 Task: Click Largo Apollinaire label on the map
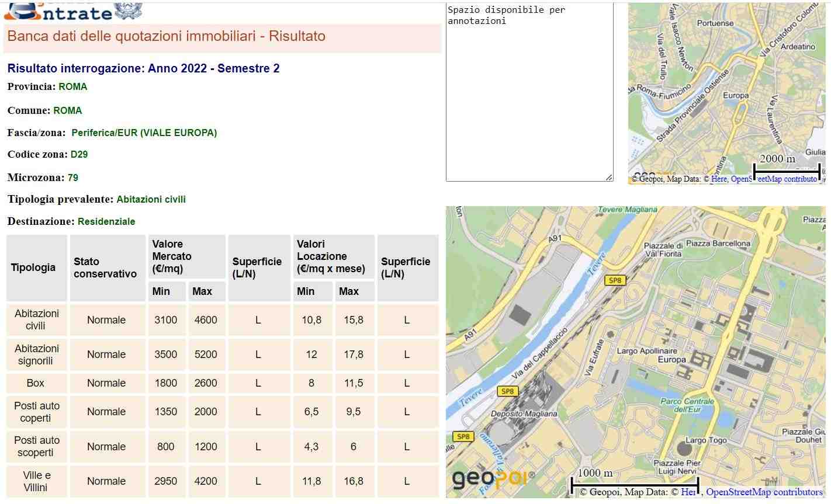647,351
